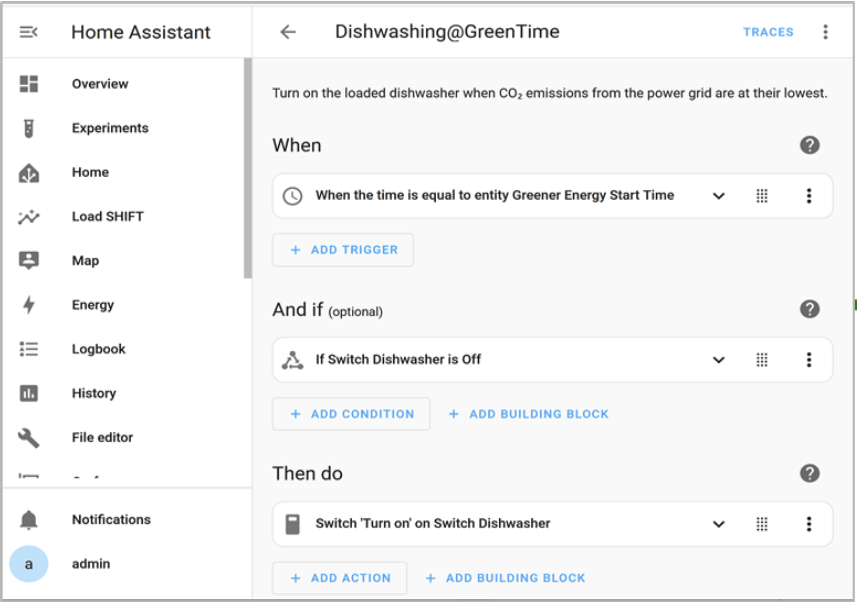Open the three-dot menu for the time trigger

809,196
